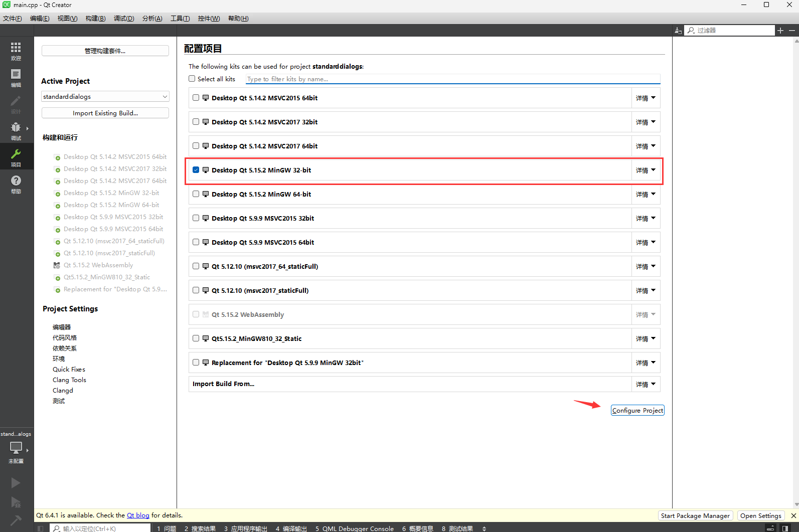Click the Configure Project button
Screen dimensions: 799x532
pos(637,410)
